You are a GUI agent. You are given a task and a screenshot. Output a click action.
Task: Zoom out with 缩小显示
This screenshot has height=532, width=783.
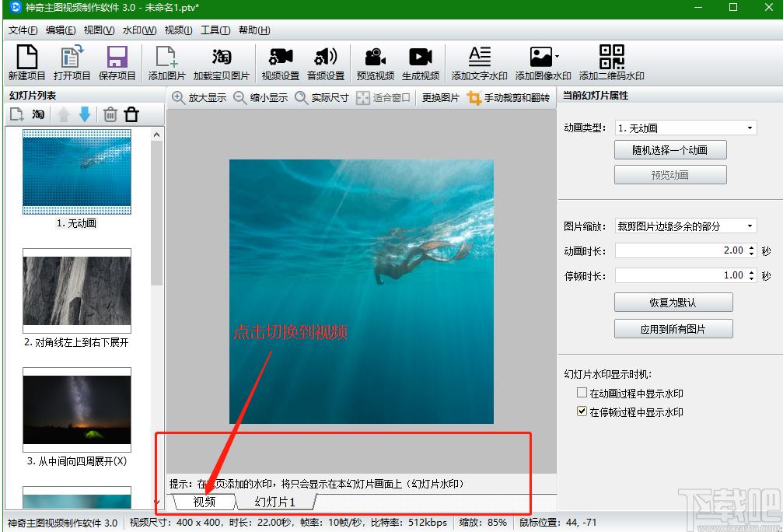pyautogui.click(x=260, y=97)
